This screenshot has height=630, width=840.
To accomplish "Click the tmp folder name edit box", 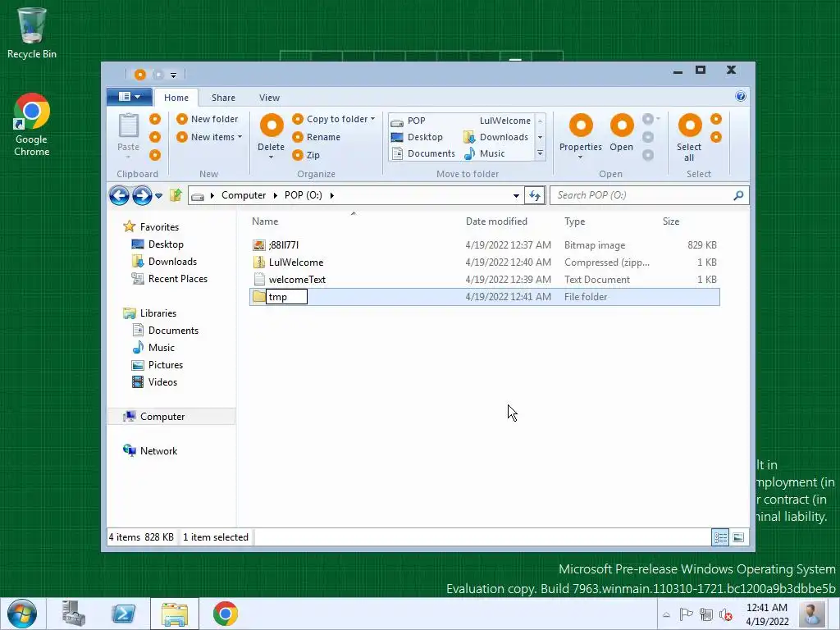I will pyautogui.click(x=286, y=297).
